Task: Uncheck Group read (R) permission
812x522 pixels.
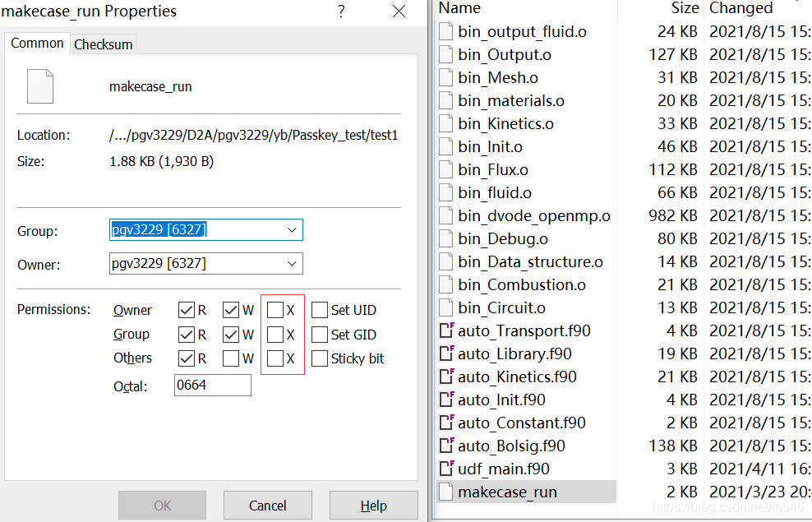Action: [186, 334]
